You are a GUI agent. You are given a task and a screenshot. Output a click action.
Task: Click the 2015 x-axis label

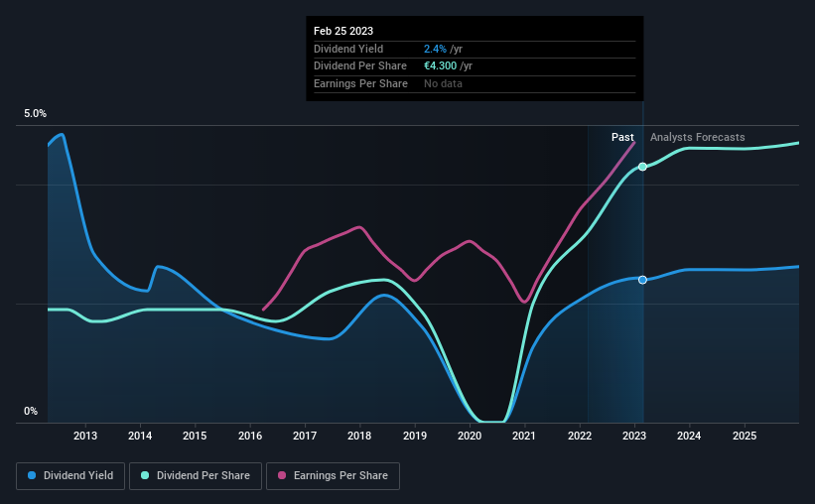point(195,436)
